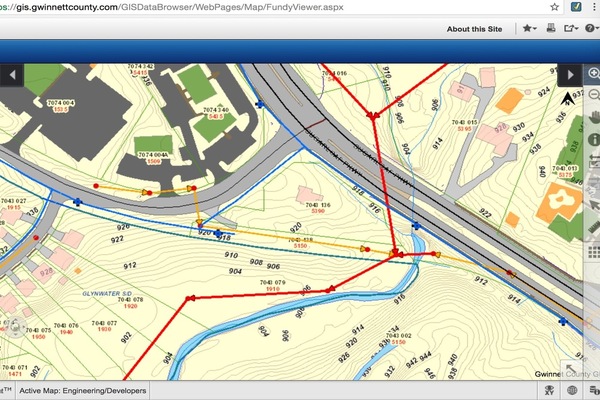Select the pan hand tool
The height and width of the screenshot is (400, 600).
pyautogui.click(x=593, y=115)
